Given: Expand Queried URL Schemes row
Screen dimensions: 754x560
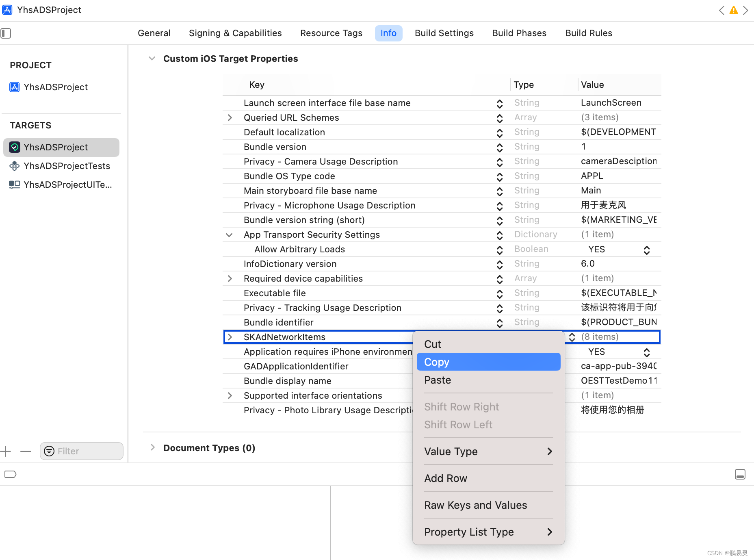Looking at the screenshot, I should pos(230,117).
